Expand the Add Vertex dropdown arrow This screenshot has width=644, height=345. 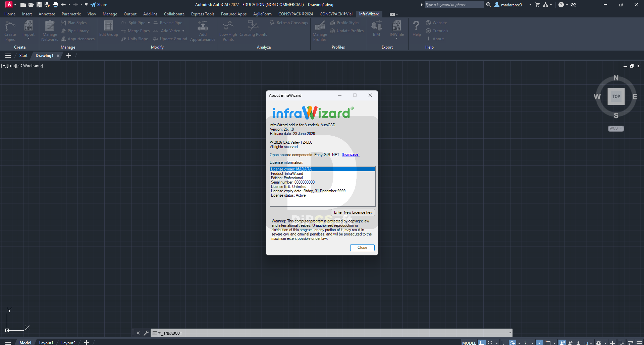coord(183,31)
